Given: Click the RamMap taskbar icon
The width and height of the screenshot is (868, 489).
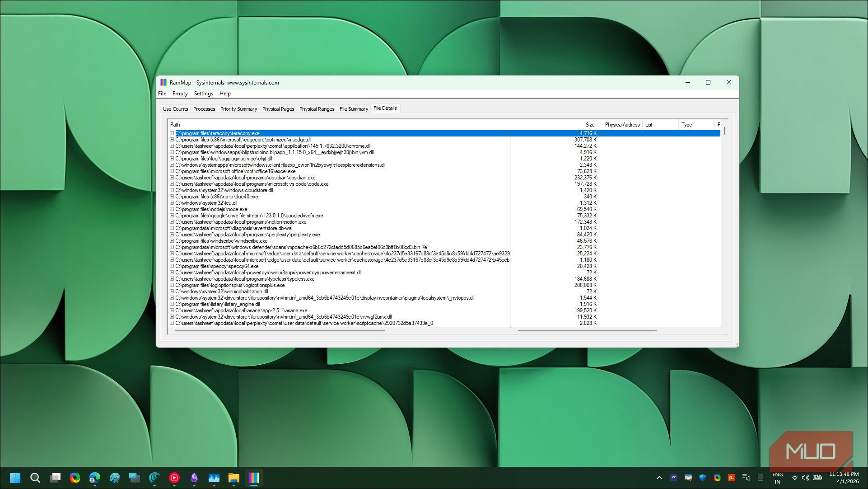Looking at the screenshot, I should (x=254, y=478).
